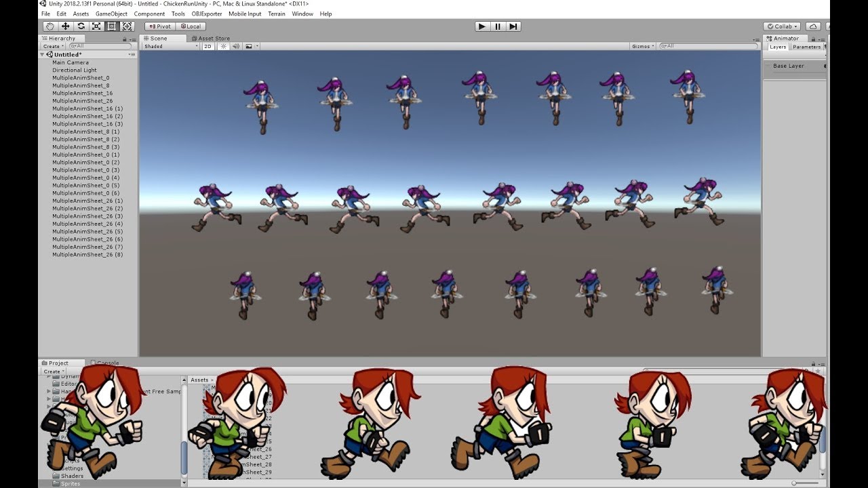Toggle the Pivot handle position button
The image size is (868, 488).
coord(160,26)
